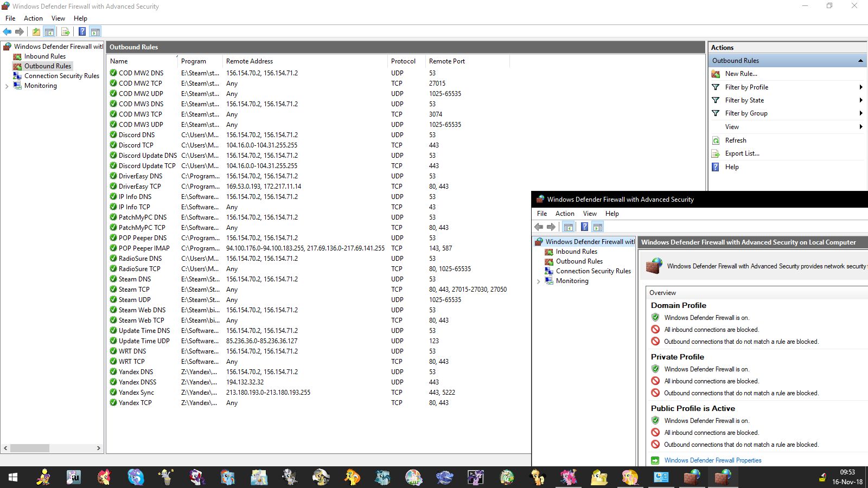The width and height of the screenshot is (868, 488).
Task: Select Outbound Rules in front window tree
Action: tap(579, 261)
